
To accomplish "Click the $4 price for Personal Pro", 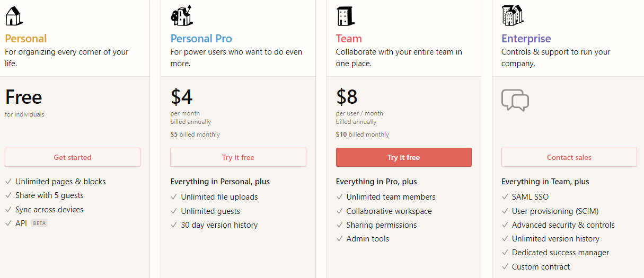I will [x=182, y=97].
